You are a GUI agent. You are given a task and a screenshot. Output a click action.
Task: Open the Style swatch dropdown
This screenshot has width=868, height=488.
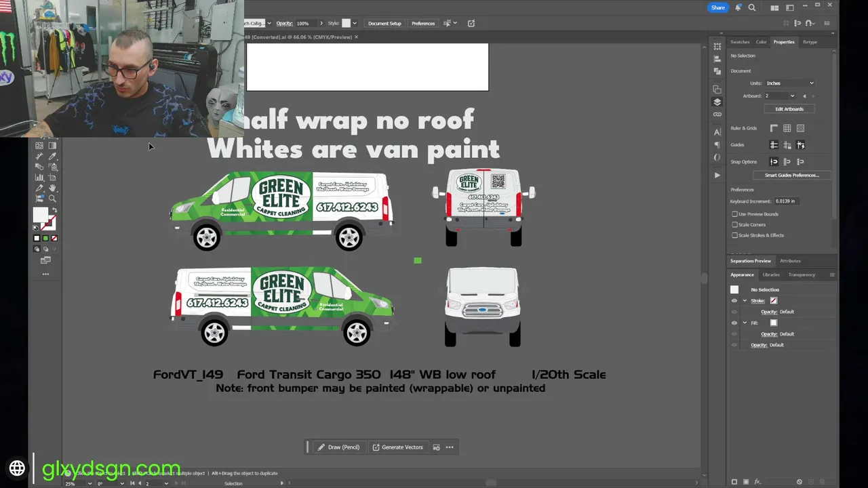coord(354,23)
